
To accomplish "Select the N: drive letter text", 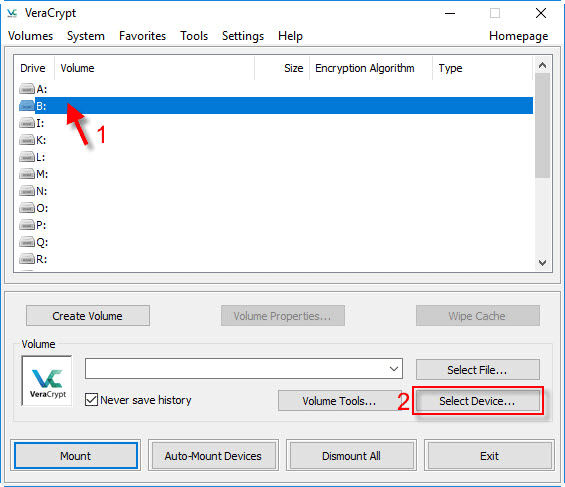I will point(42,191).
